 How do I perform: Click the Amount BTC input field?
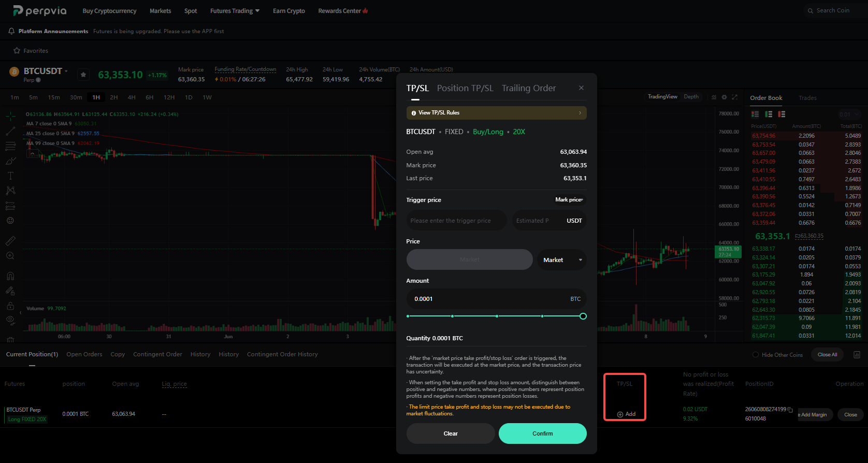(x=497, y=299)
